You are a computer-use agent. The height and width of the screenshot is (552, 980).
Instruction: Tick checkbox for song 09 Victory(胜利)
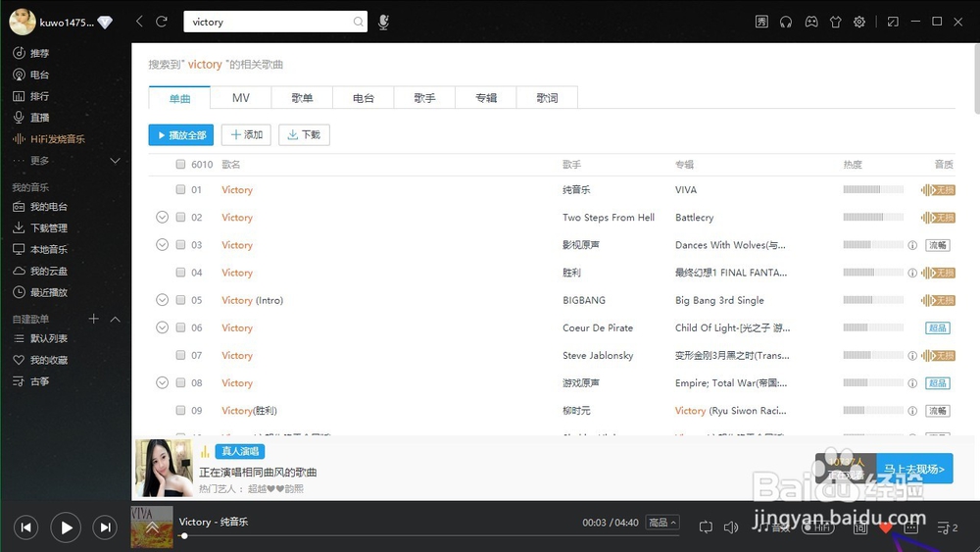[x=180, y=410]
